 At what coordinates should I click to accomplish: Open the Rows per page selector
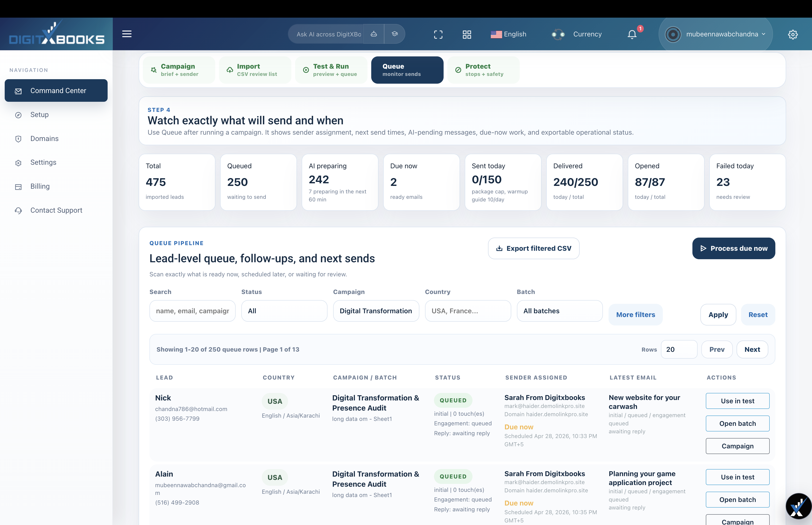tap(679, 349)
